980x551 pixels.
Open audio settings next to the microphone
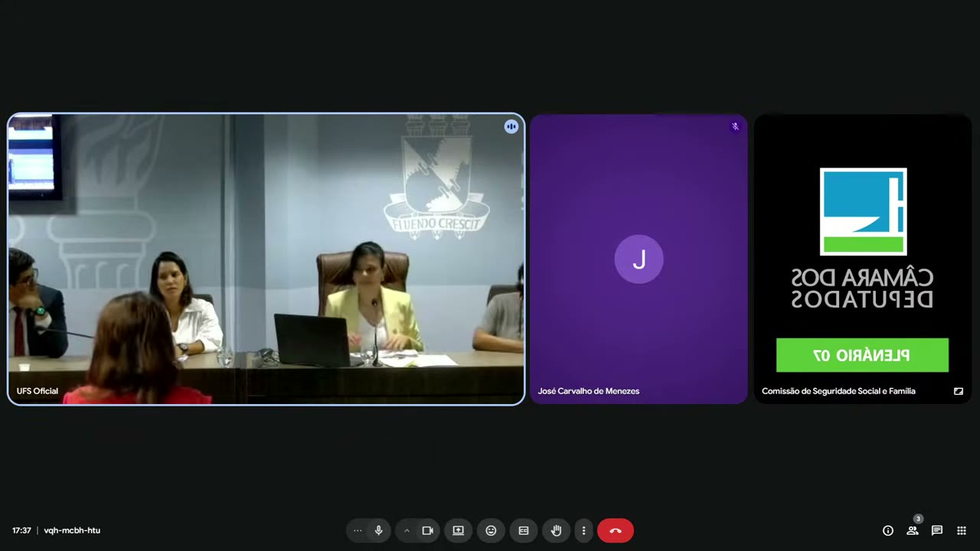pyautogui.click(x=358, y=530)
